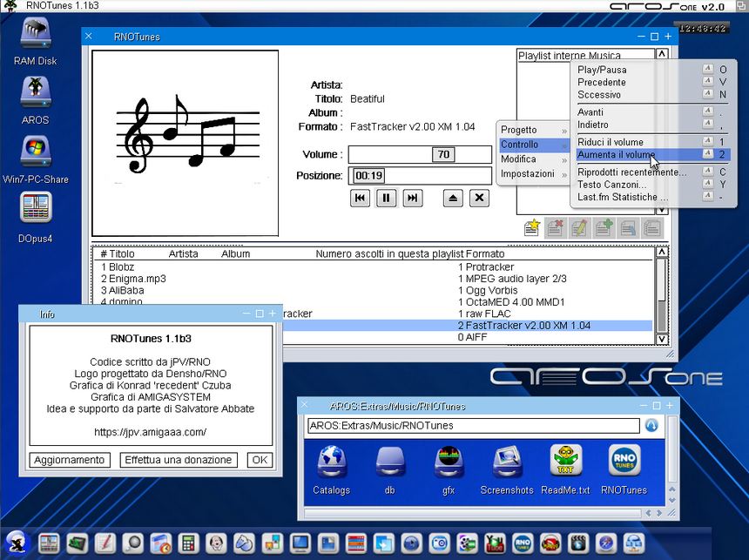
Task: Click the X stop button in player controls
Action: pos(479,199)
